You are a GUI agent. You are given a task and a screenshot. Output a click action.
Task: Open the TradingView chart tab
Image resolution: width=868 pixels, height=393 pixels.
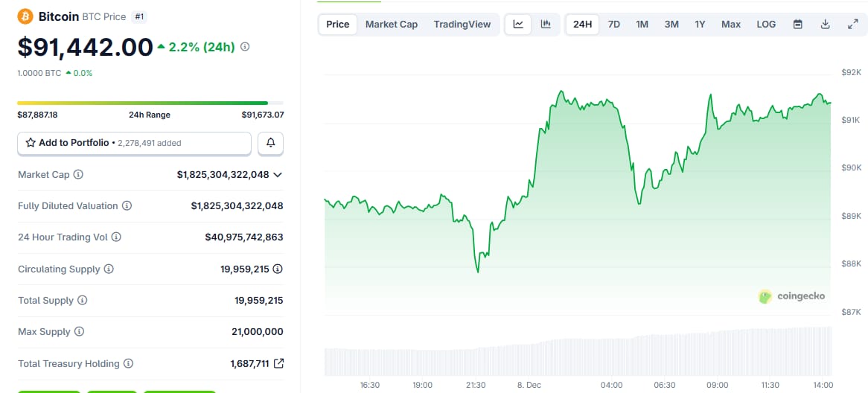[x=462, y=25]
